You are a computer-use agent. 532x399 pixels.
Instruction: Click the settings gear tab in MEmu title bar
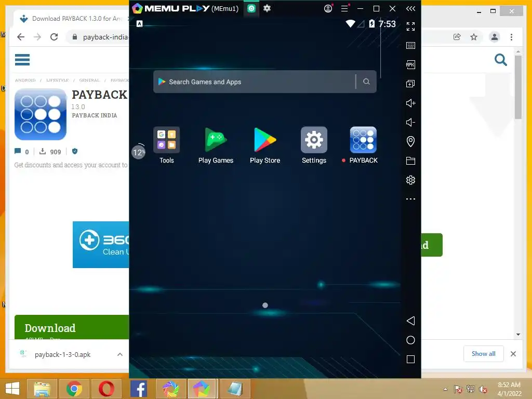pos(267,8)
